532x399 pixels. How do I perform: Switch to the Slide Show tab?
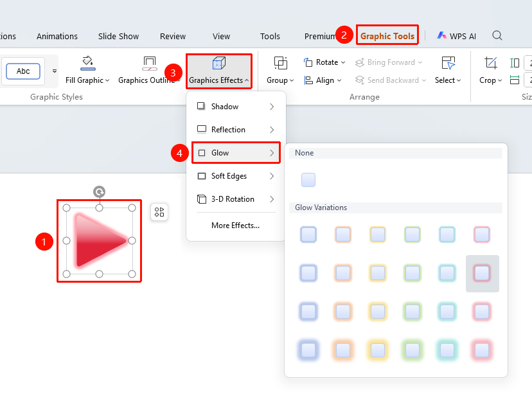click(x=118, y=37)
